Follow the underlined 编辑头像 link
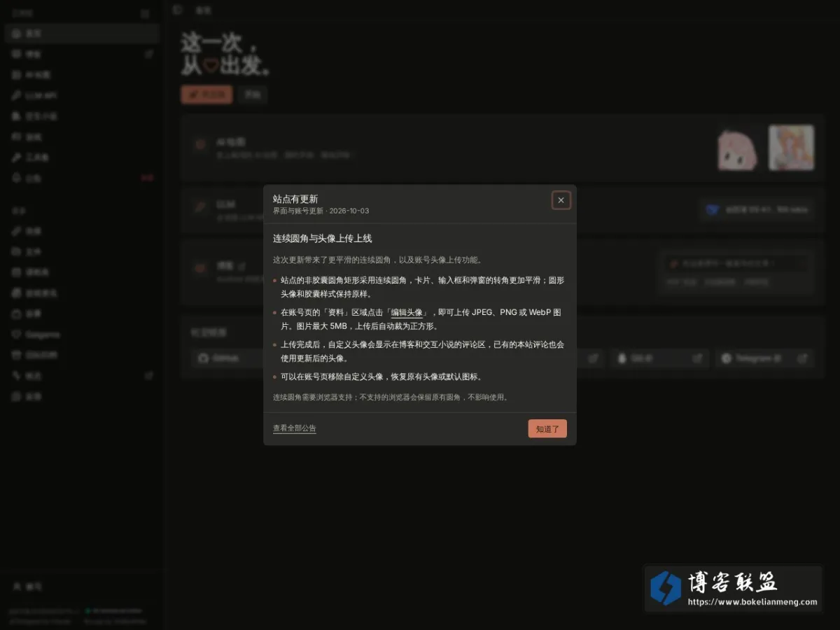Image resolution: width=840 pixels, height=630 pixels. pos(407,312)
